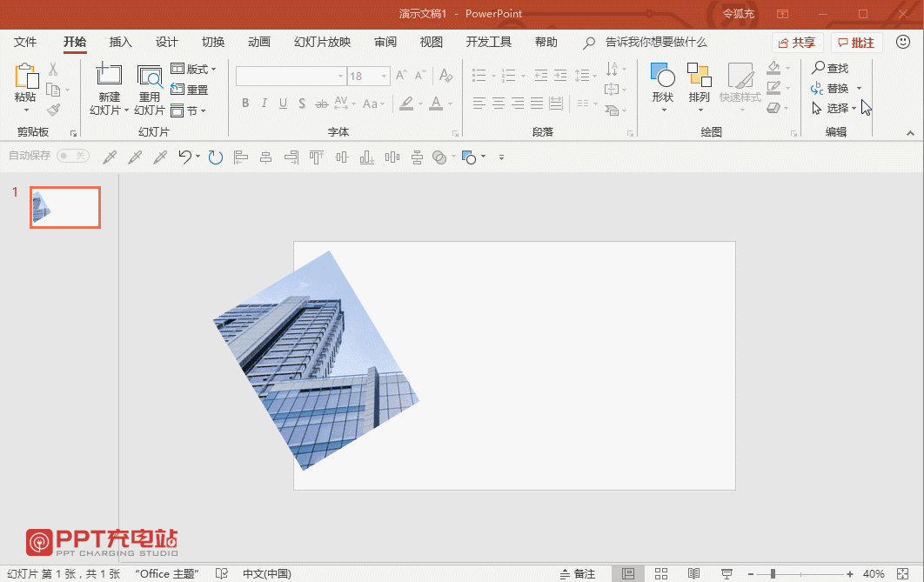Click the Slide Sorter view icon
The height and width of the screenshot is (582, 924).
click(x=661, y=574)
